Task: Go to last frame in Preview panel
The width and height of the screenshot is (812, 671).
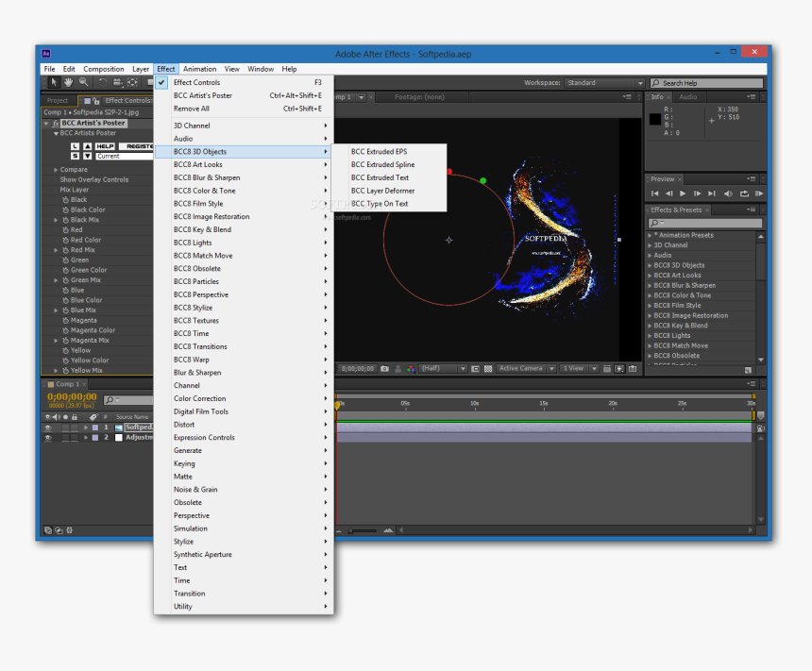Action: tap(712, 193)
